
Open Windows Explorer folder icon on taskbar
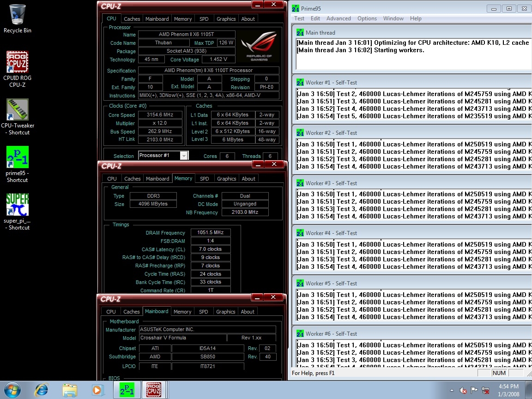pyautogui.click(x=70, y=390)
